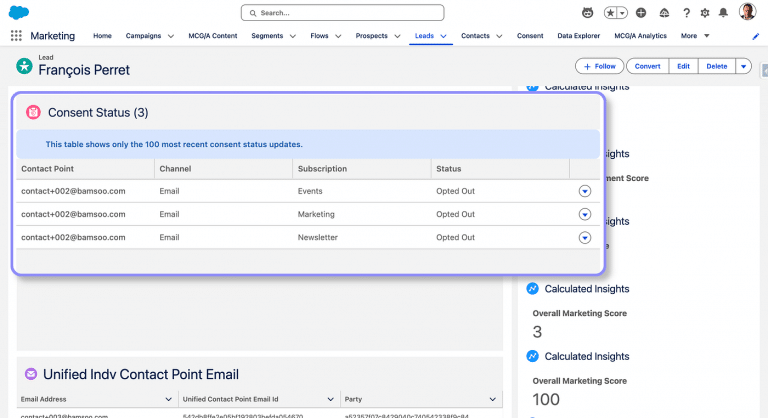This screenshot has height=418, width=768.
Task: Open the MCG/A Analytics tab
Action: [x=640, y=36]
